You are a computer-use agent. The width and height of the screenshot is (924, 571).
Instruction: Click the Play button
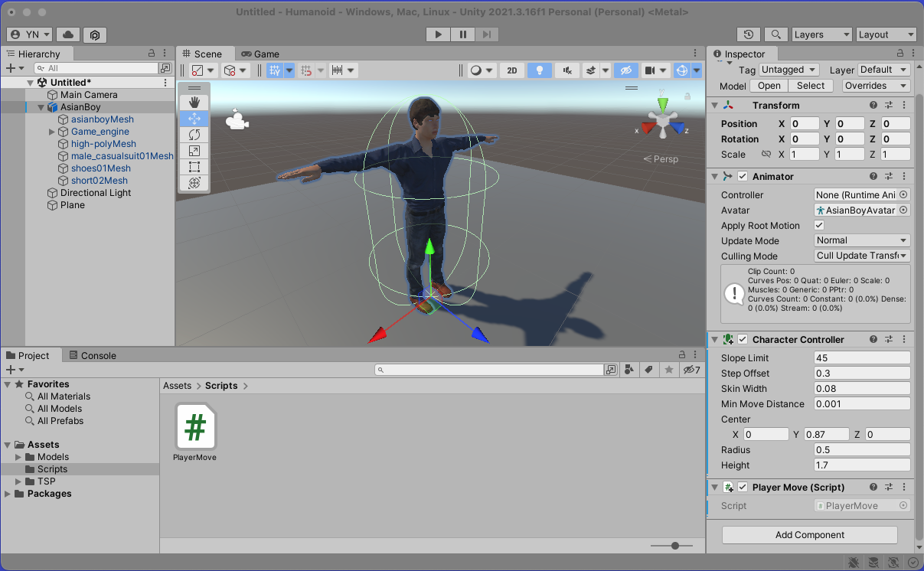coord(438,34)
